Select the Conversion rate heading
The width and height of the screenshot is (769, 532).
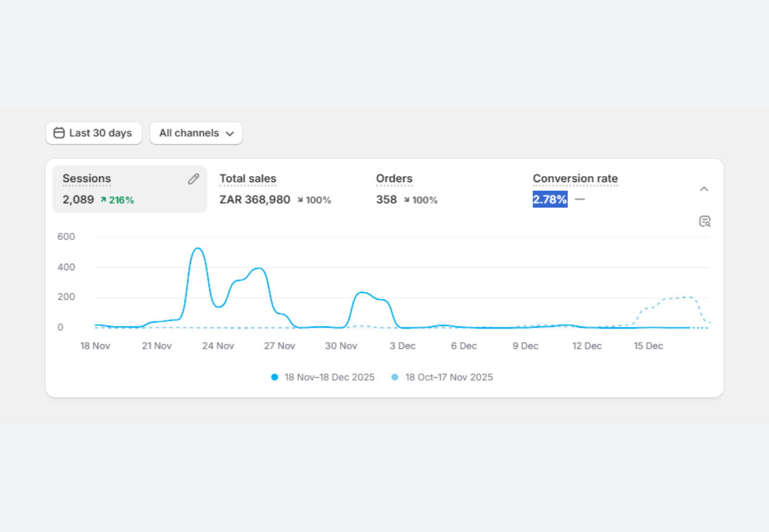tap(575, 179)
